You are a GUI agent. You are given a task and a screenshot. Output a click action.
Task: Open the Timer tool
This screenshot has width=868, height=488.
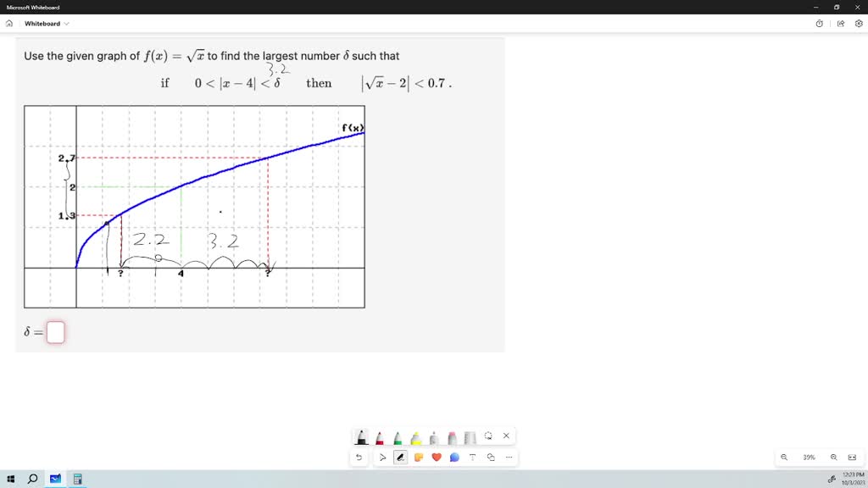pyautogui.click(x=819, y=24)
